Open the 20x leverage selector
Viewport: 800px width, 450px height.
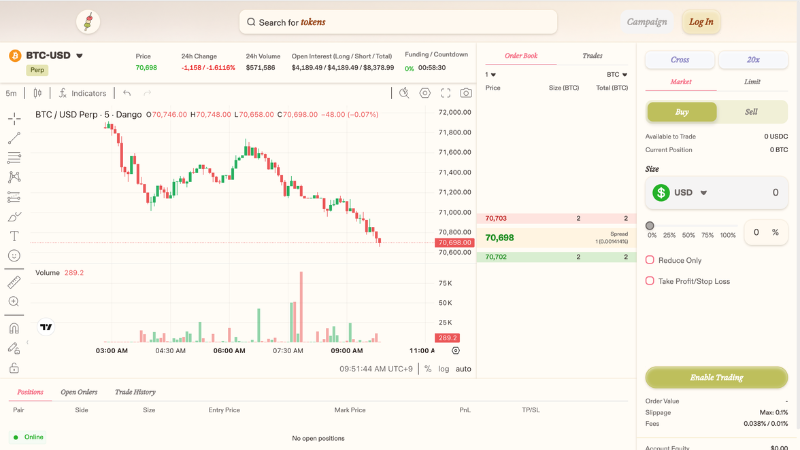pyautogui.click(x=753, y=60)
